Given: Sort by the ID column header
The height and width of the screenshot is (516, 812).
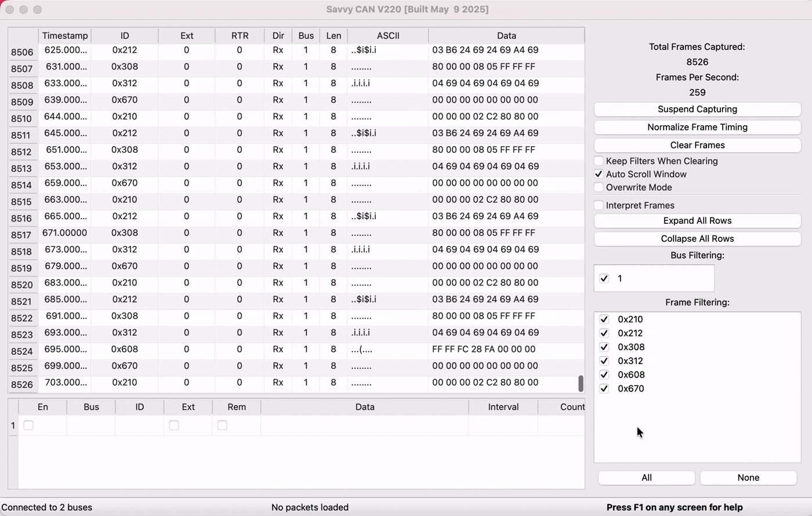Looking at the screenshot, I should click(125, 35).
